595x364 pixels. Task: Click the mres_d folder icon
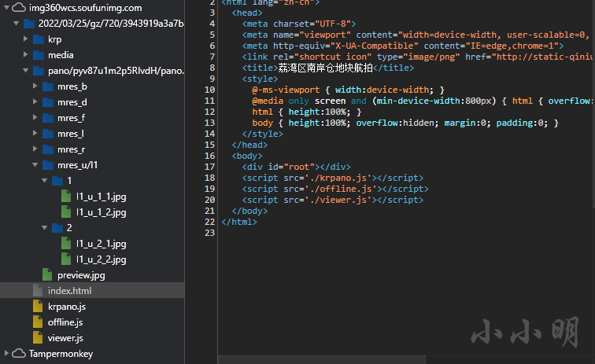48,102
